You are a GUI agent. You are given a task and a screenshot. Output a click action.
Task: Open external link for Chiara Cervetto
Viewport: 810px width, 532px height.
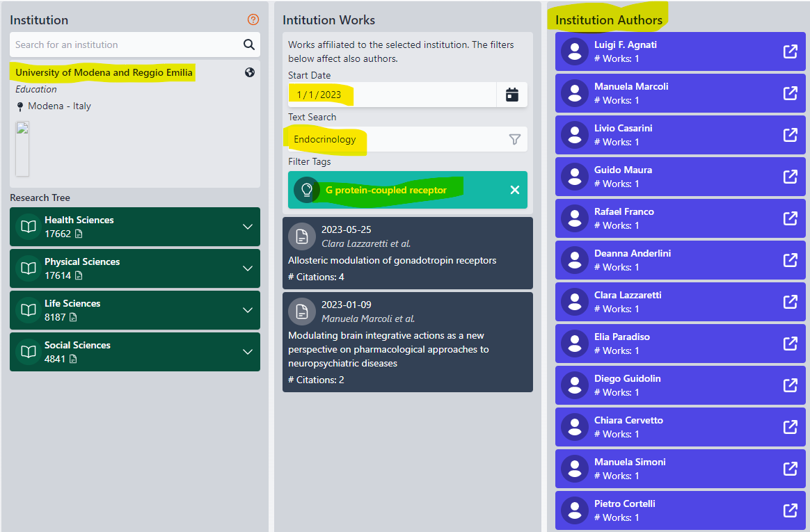[x=791, y=427]
